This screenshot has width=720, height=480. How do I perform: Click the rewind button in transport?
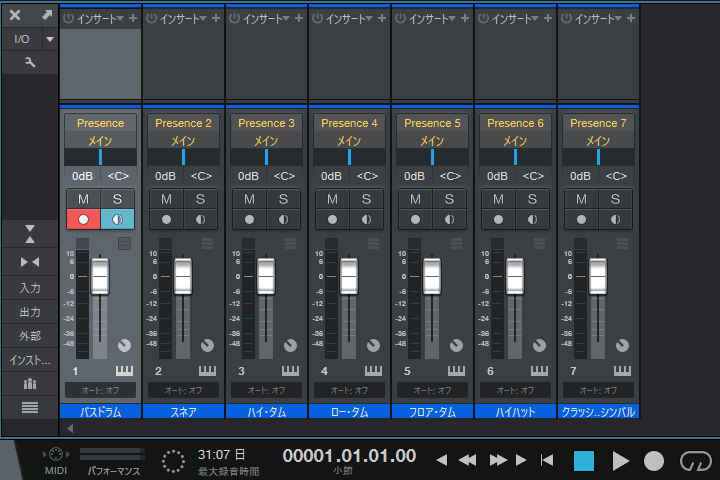click(x=467, y=460)
